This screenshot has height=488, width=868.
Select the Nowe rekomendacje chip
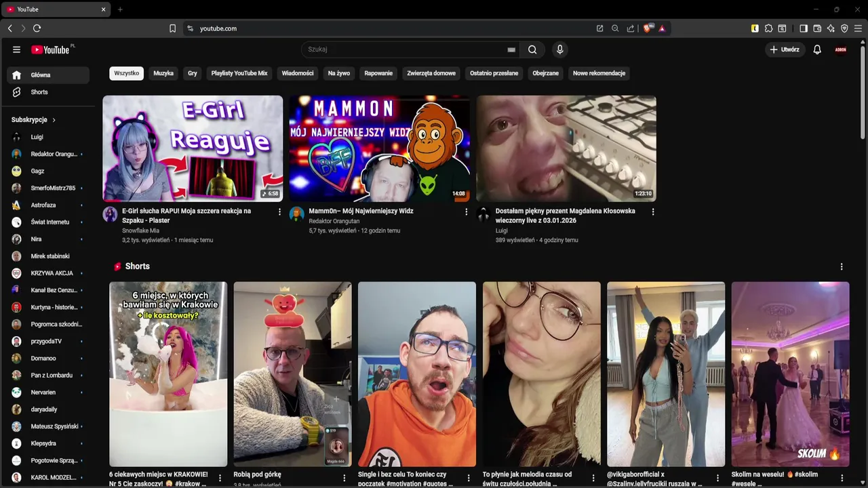[x=599, y=73]
